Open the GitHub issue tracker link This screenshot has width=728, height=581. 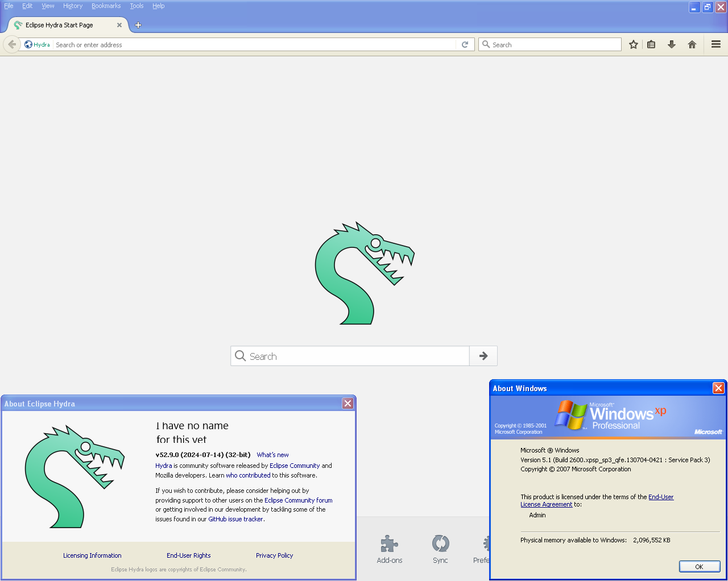(236, 519)
